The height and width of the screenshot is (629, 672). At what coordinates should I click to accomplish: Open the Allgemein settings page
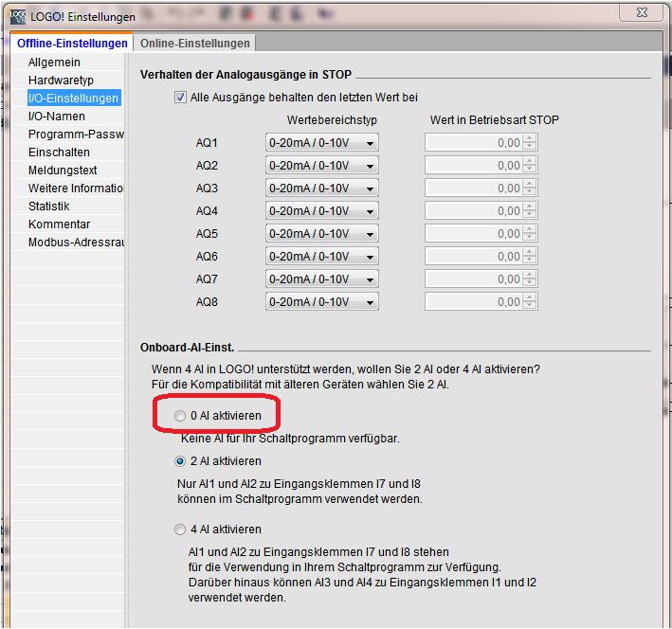click(54, 63)
